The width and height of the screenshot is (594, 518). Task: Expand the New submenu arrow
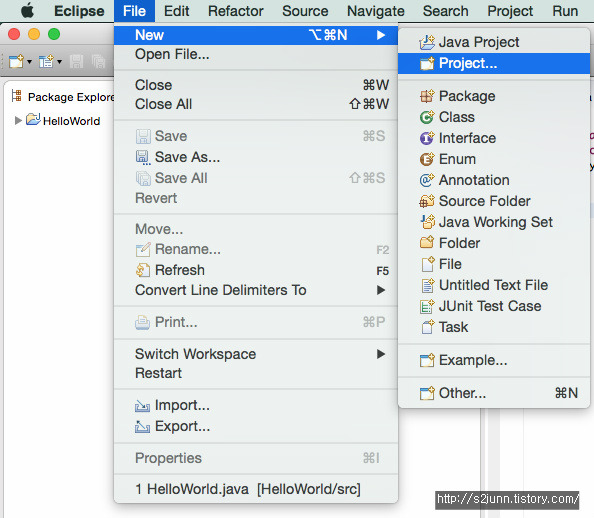click(381, 35)
